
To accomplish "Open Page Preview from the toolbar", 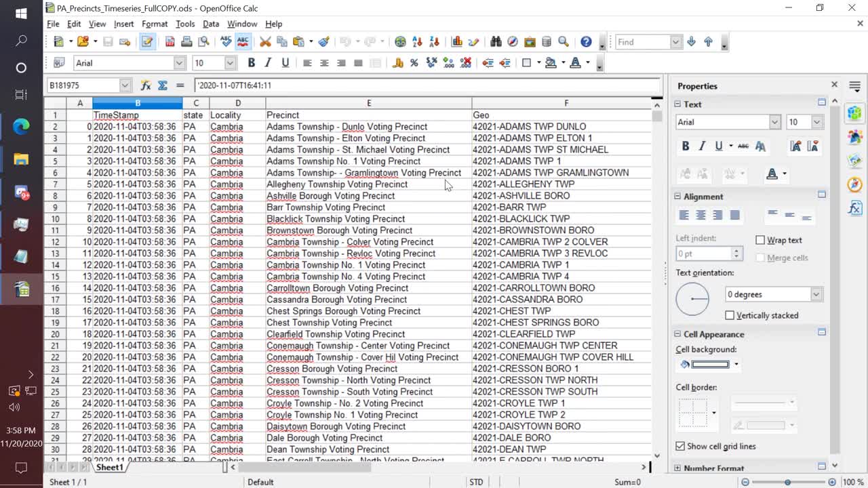I will tap(203, 42).
